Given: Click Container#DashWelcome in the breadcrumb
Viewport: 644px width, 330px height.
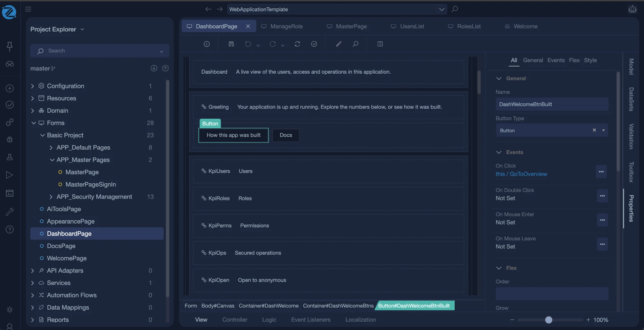Looking at the screenshot, I should point(269,306).
